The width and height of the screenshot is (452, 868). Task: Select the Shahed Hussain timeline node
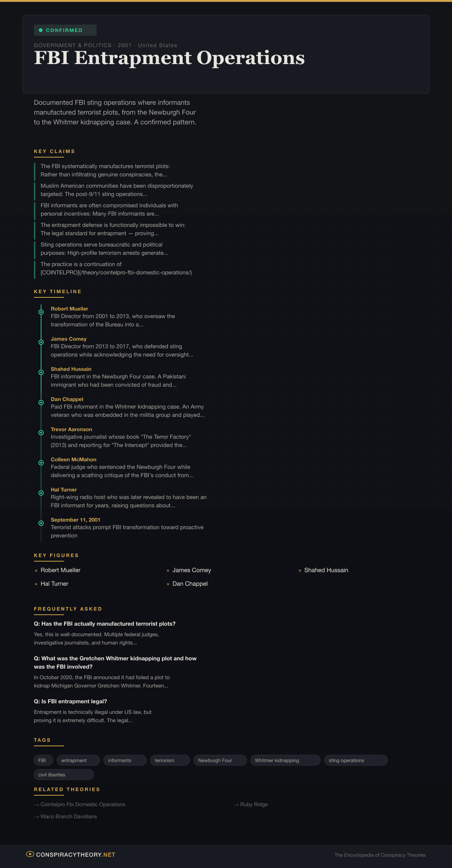[41, 372]
